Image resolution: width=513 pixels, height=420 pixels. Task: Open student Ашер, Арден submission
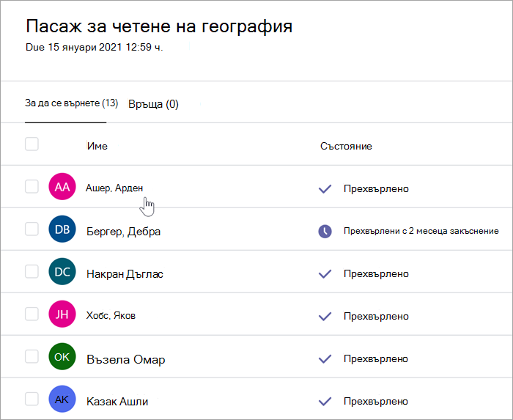114,188
